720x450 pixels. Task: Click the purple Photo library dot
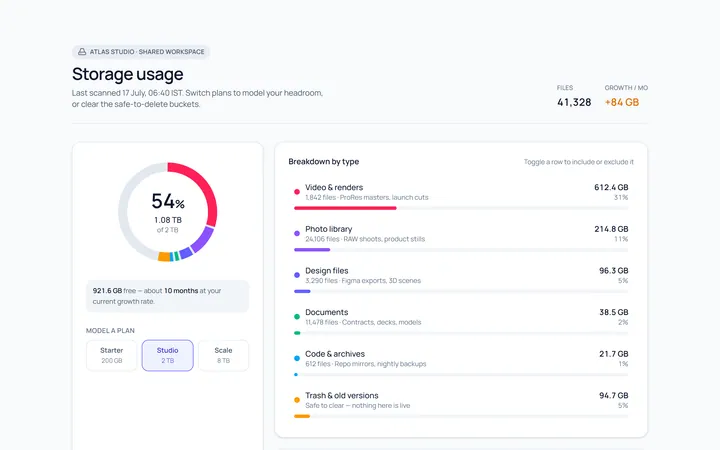(x=297, y=233)
